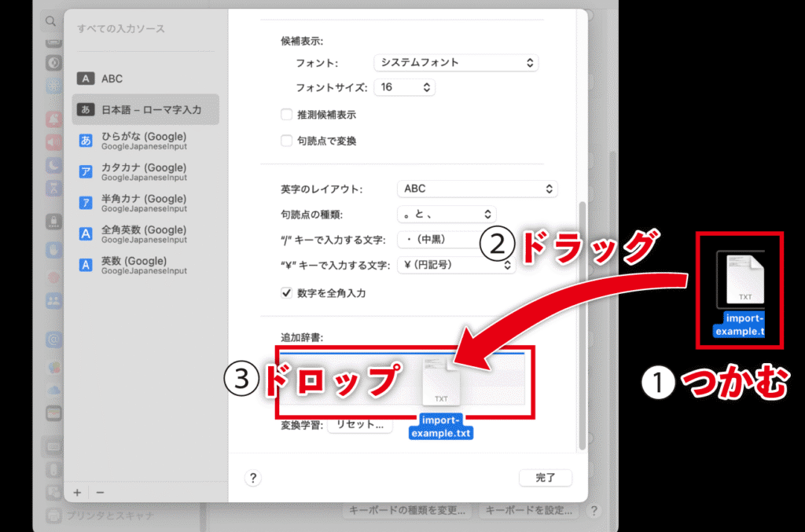Image resolution: width=805 pixels, height=532 pixels.
Task: Open the 英字のレイアウト ABC dropdown
Action: pos(477,189)
